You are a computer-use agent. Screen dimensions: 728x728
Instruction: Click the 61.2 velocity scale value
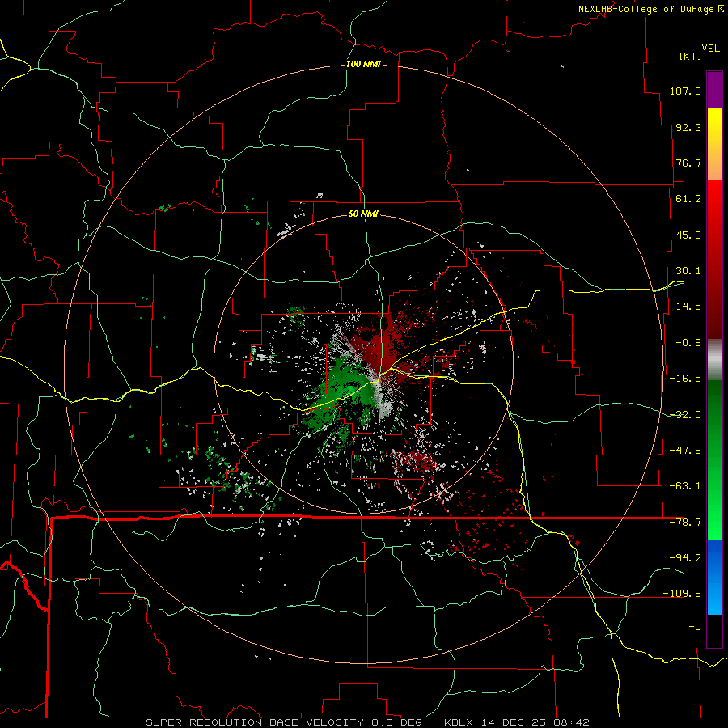pos(688,199)
